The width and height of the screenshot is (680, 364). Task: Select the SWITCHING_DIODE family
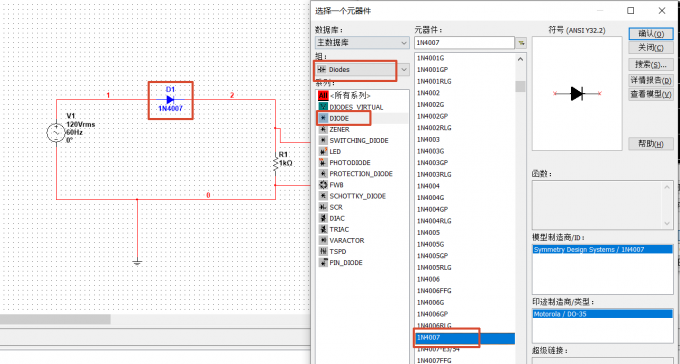[359, 141]
